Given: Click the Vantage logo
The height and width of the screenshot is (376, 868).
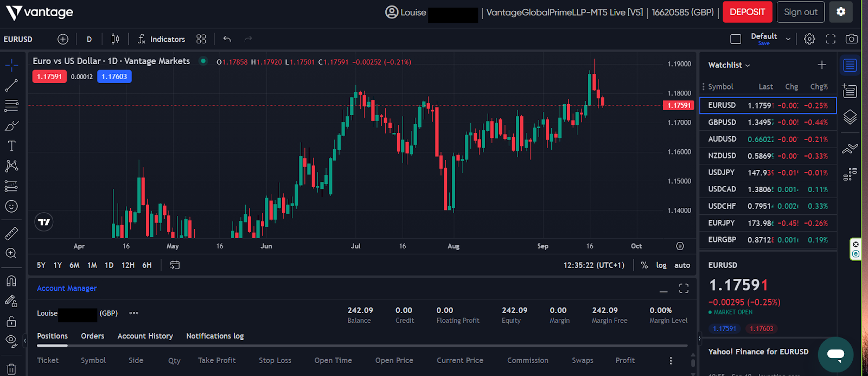Looking at the screenshot, I should tap(40, 12).
